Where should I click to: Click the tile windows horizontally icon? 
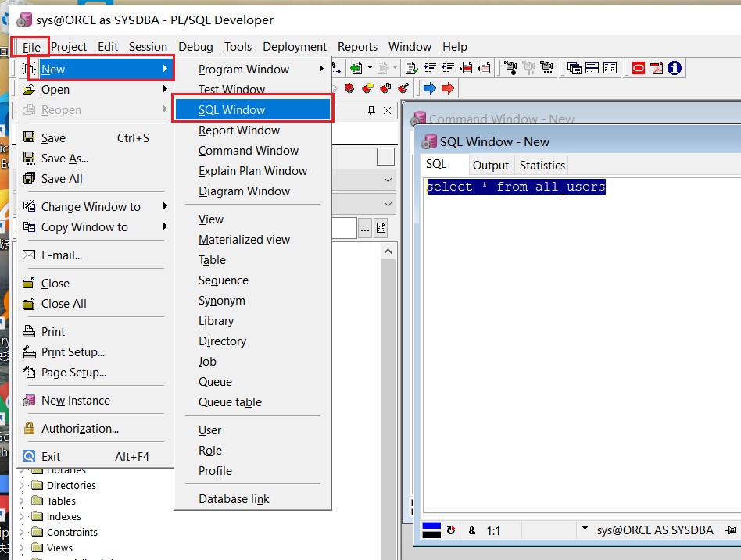coord(592,68)
